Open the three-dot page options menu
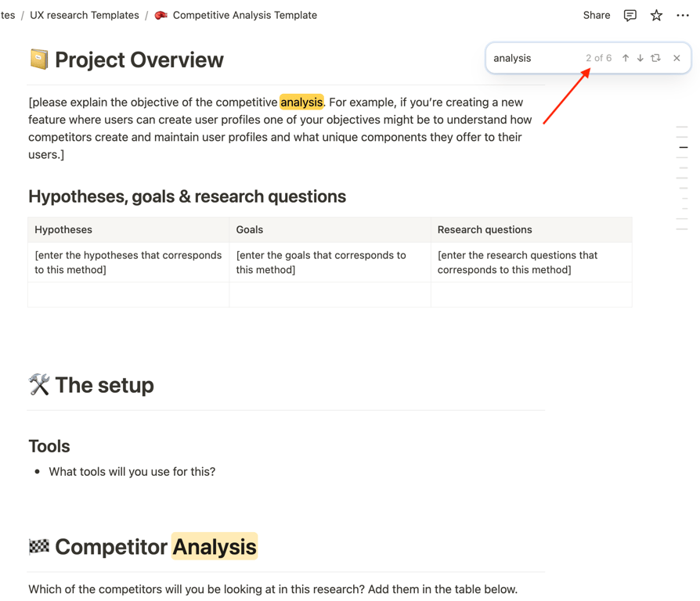The width and height of the screenshot is (700, 601). [x=683, y=16]
